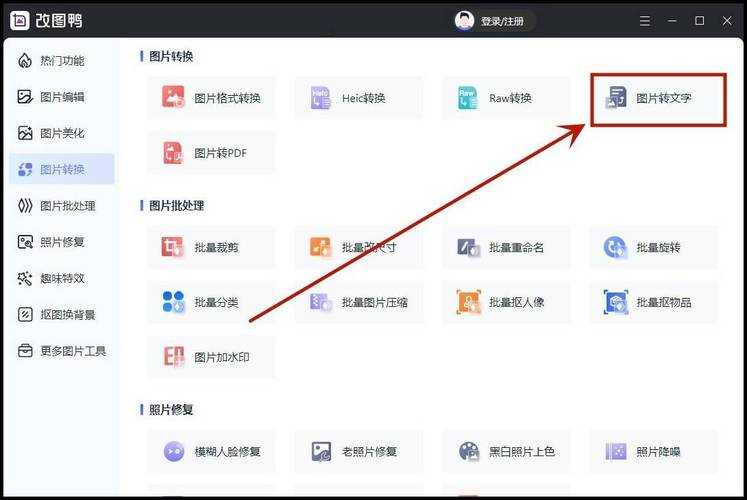Click the 老照片修复 tool icon

(x=321, y=451)
